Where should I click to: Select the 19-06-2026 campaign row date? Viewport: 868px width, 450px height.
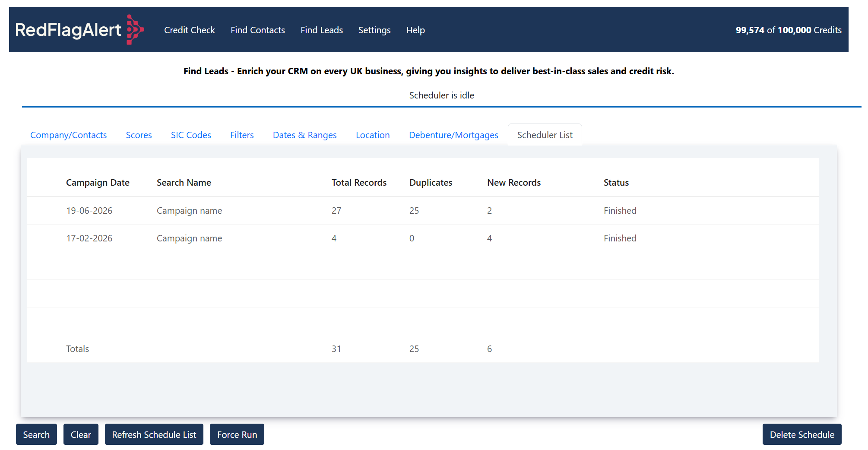(89, 211)
